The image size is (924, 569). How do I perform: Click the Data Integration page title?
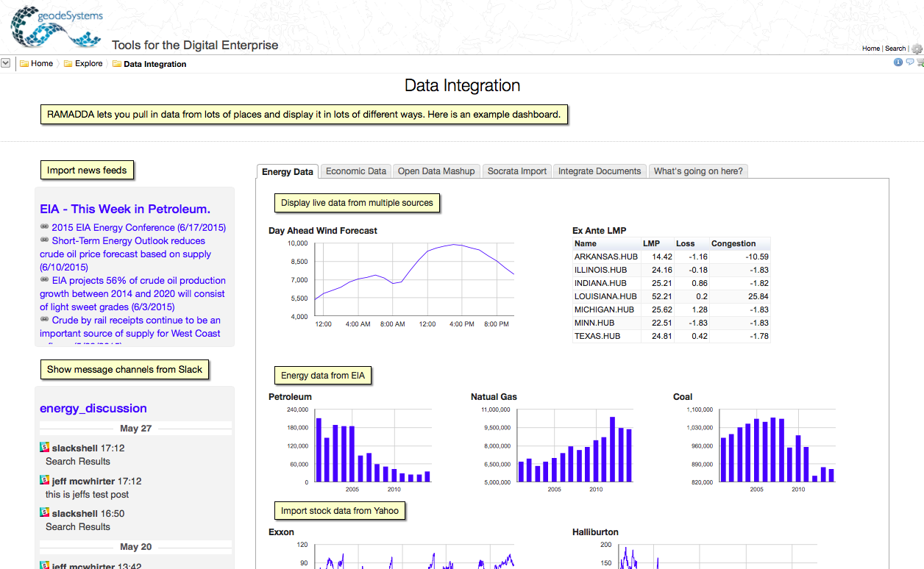coord(462,86)
